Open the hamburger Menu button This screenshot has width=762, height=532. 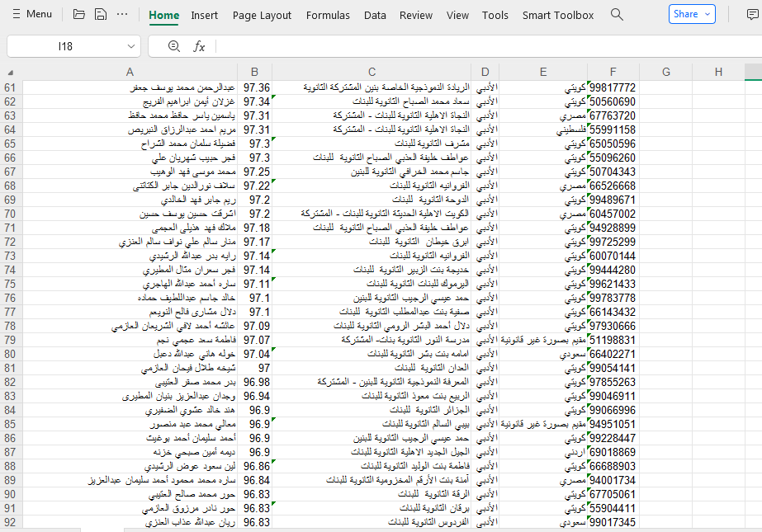point(31,14)
